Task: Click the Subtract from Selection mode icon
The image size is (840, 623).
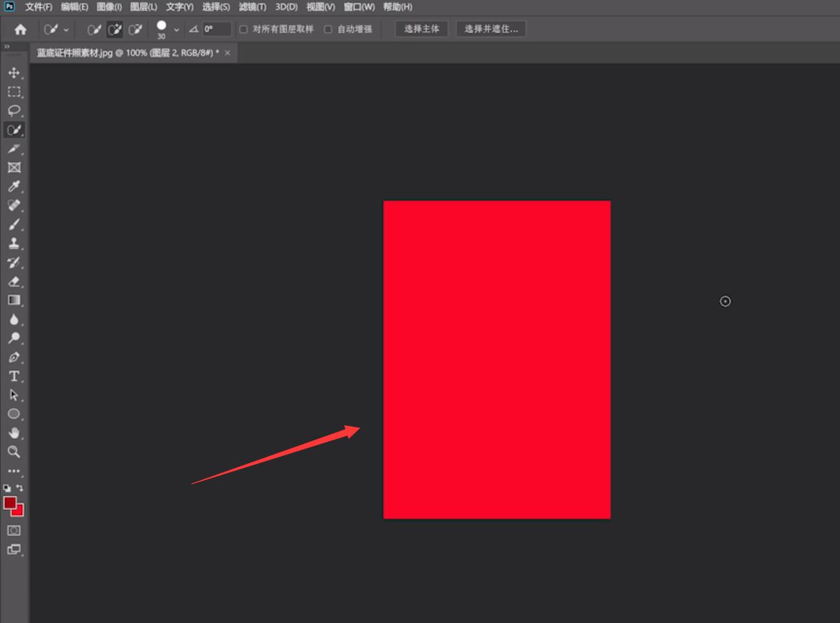Action: click(135, 29)
